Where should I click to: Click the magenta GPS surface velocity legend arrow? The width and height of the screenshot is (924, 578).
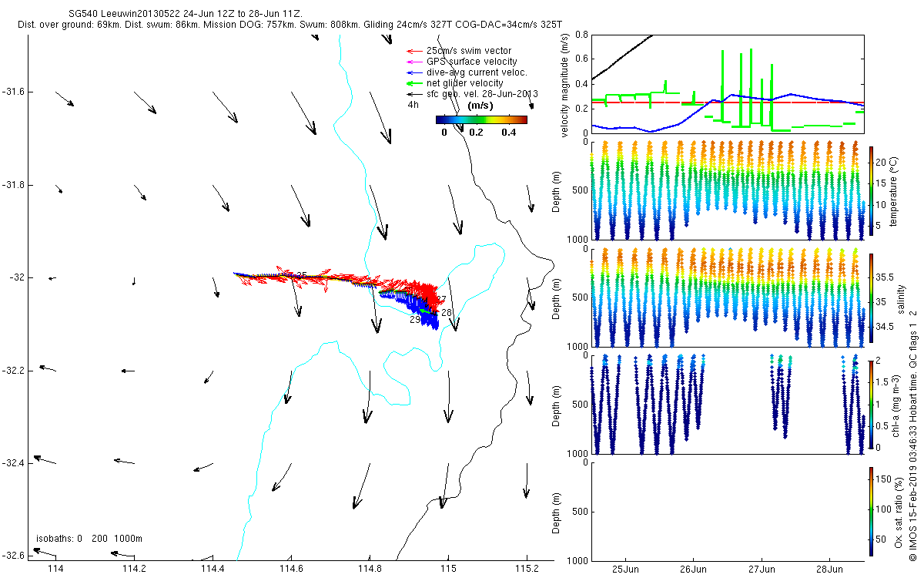(413, 62)
